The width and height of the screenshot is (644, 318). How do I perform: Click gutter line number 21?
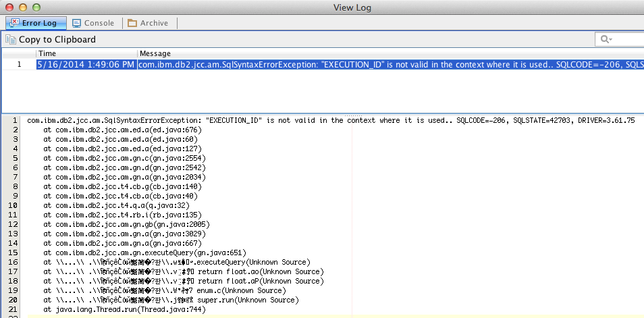pyautogui.click(x=13, y=309)
